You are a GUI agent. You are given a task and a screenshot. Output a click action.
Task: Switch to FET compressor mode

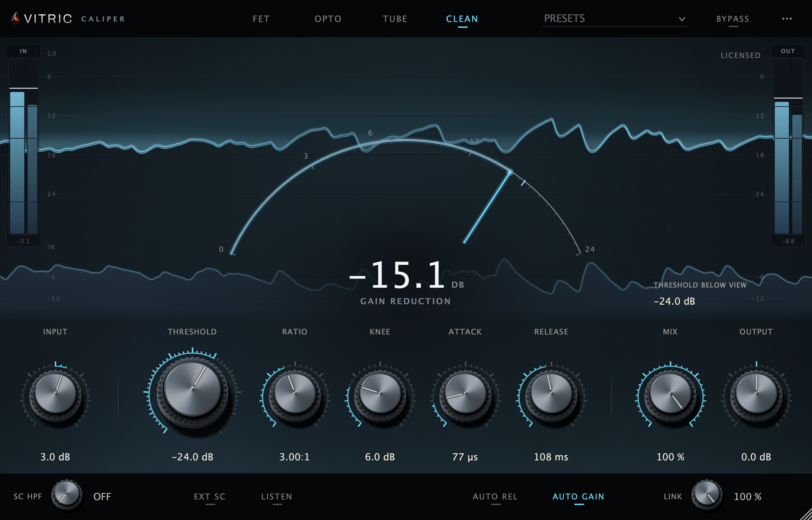coord(261,19)
